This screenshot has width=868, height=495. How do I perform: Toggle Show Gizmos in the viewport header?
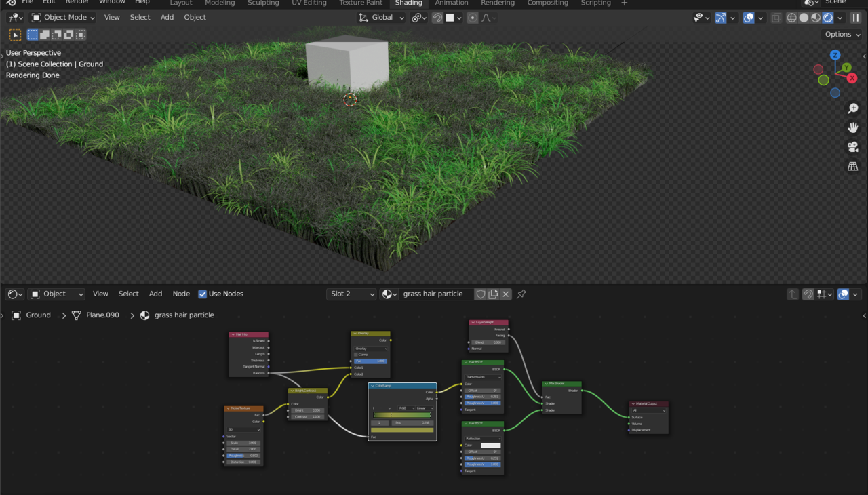(721, 18)
